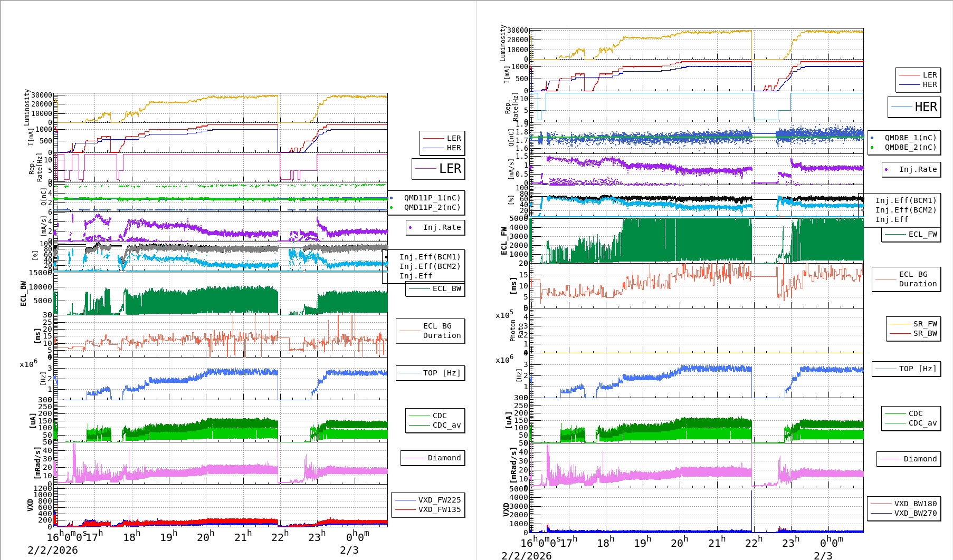Image resolution: width=953 pixels, height=560 pixels.
Task: Click the VXD y-axis label on the right plot
Action: pyautogui.click(x=507, y=510)
